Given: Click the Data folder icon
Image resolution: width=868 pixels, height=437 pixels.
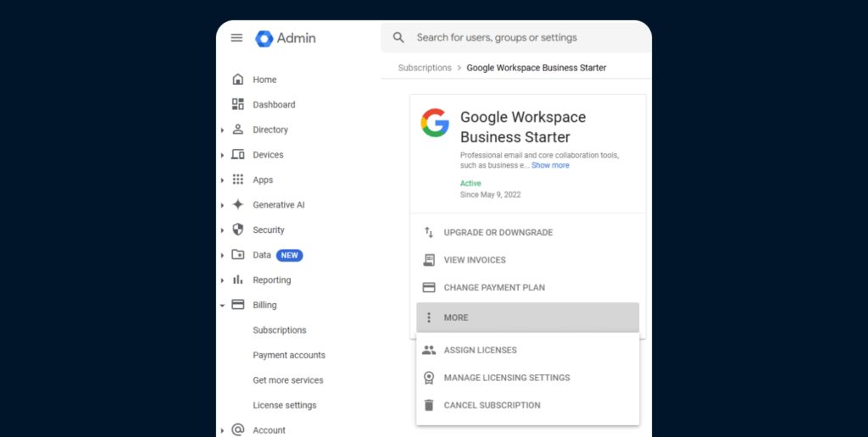Looking at the screenshot, I should [x=238, y=255].
